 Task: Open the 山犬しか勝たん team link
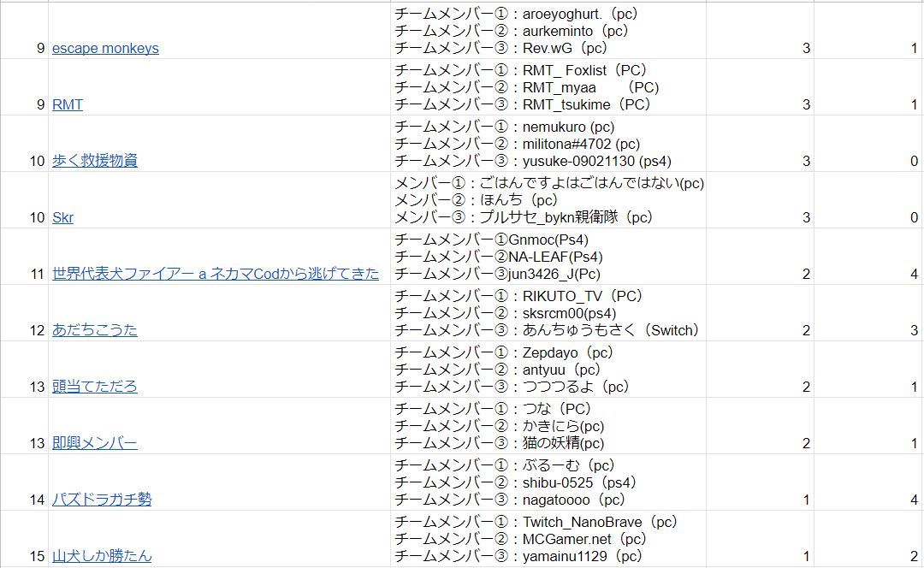[x=102, y=556]
